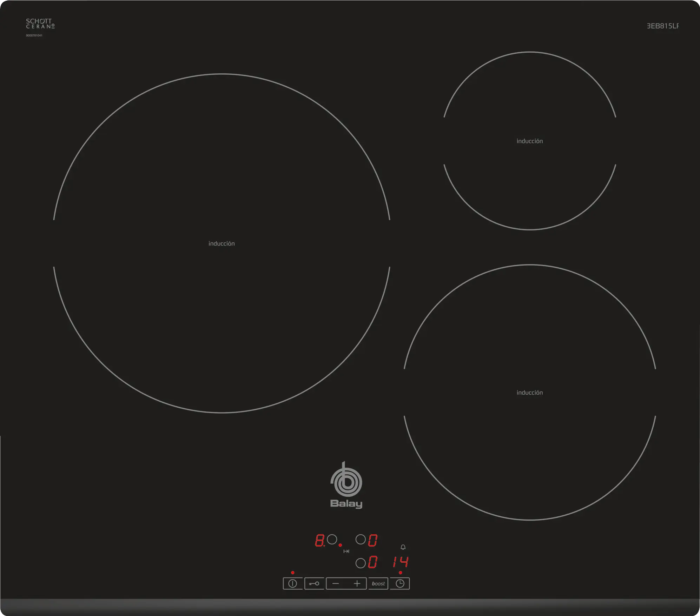Tap the red 8 power level display
700x616 pixels.
319,540
